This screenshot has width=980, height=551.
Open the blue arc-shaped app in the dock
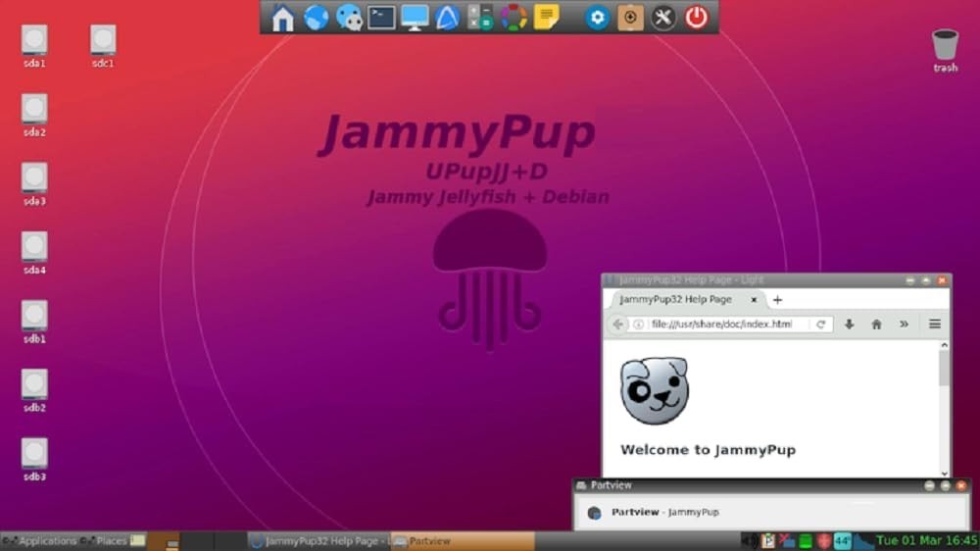pyautogui.click(x=447, y=18)
